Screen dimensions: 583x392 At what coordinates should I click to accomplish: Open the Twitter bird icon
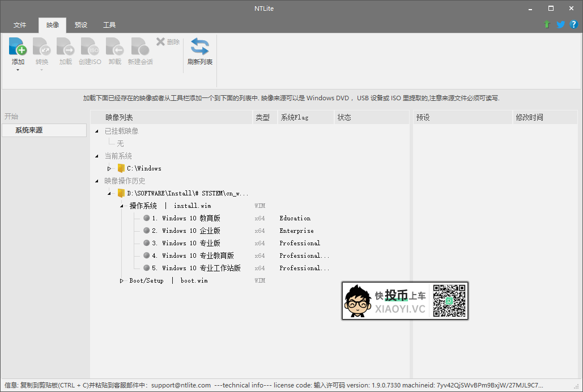coord(561,24)
